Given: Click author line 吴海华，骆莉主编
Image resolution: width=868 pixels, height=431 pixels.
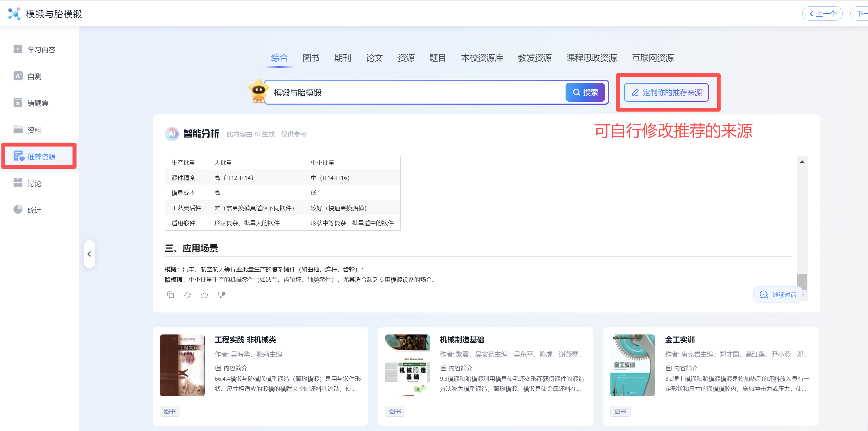Looking at the screenshot, I should click(248, 354).
